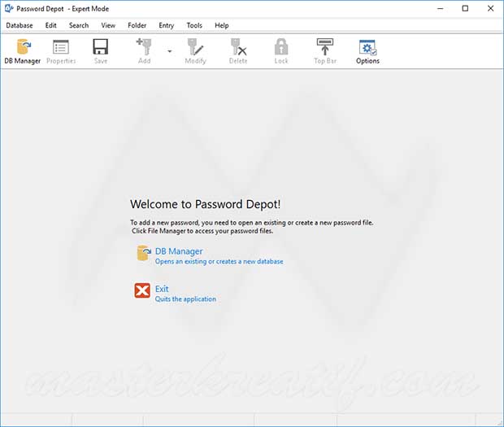Open the Database menu
The height and width of the screenshot is (427, 504).
20,25
